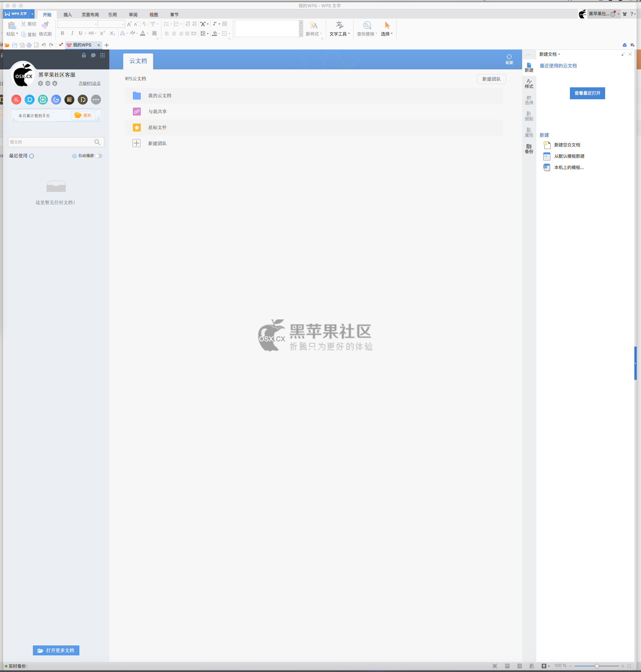The image size is (641, 672).
Task: Click the zoom slider handle
Action: (x=596, y=666)
